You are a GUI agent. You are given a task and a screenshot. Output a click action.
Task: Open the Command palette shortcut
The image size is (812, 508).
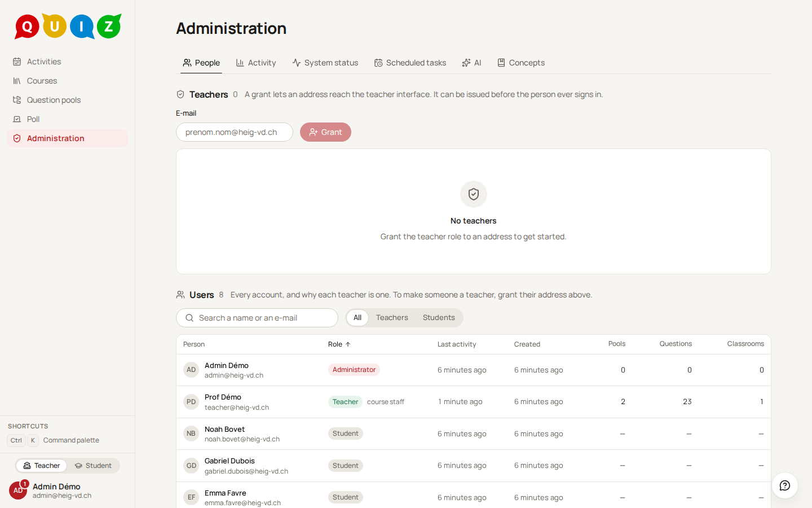click(54, 440)
